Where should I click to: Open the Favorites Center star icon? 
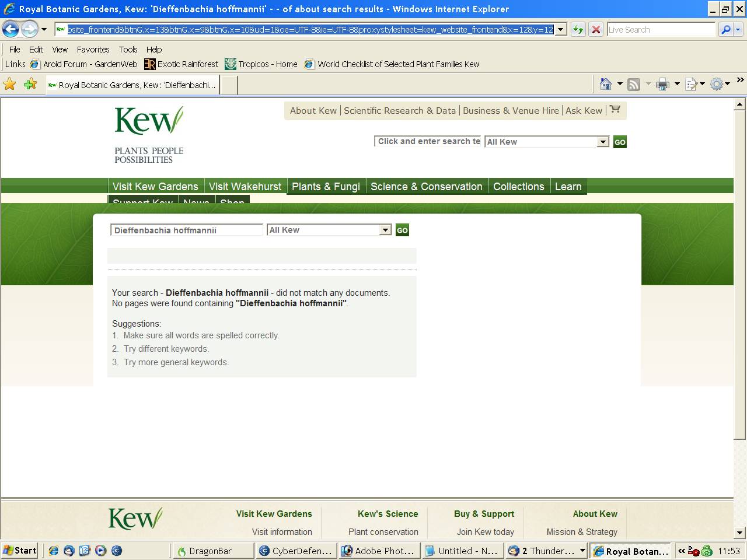pos(10,85)
